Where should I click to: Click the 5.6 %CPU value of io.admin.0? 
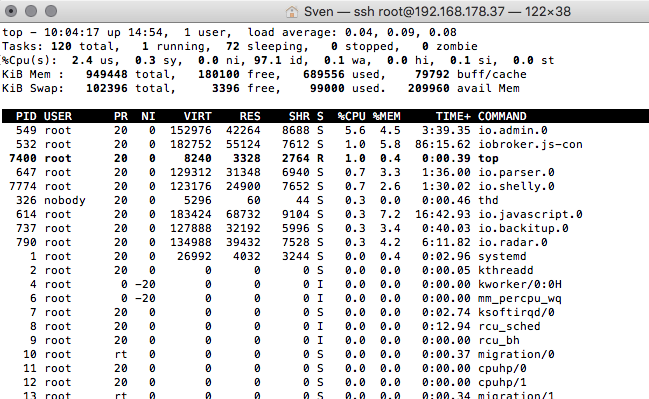point(355,130)
